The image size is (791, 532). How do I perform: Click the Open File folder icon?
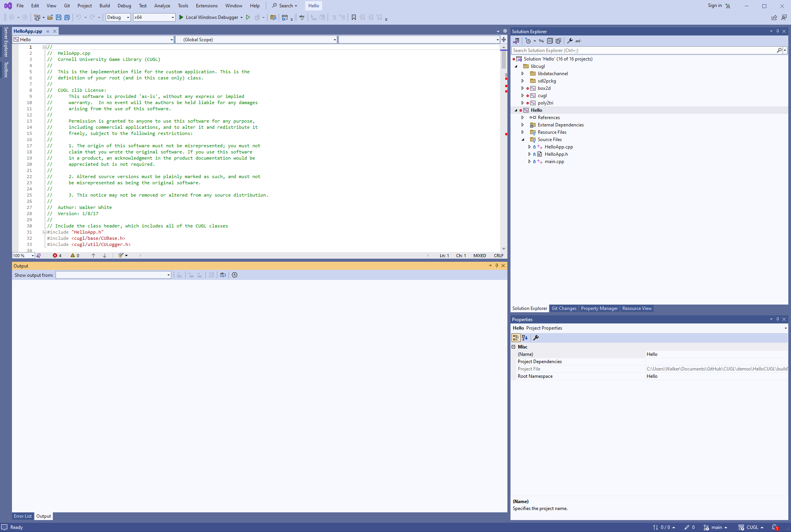[x=50, y=17]
